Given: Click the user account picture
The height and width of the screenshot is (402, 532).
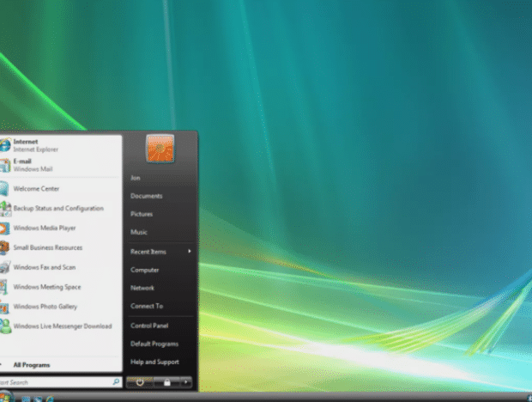Looking at the screenshot, I should 160,149.
